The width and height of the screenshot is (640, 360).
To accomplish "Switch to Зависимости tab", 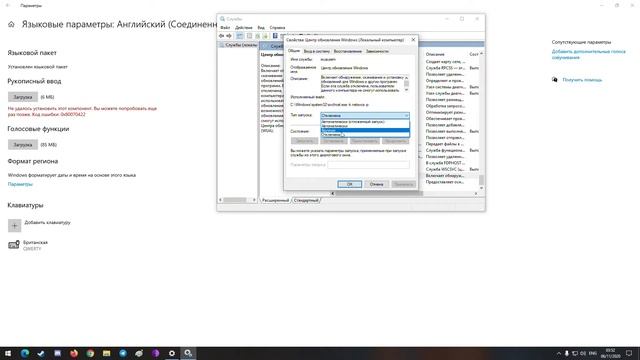I will 377,51.
